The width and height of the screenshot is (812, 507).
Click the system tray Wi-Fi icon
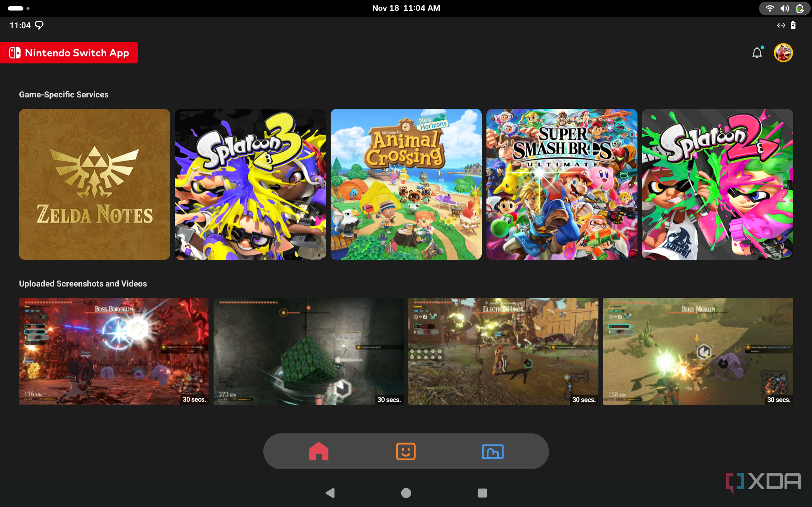point(769,8)
